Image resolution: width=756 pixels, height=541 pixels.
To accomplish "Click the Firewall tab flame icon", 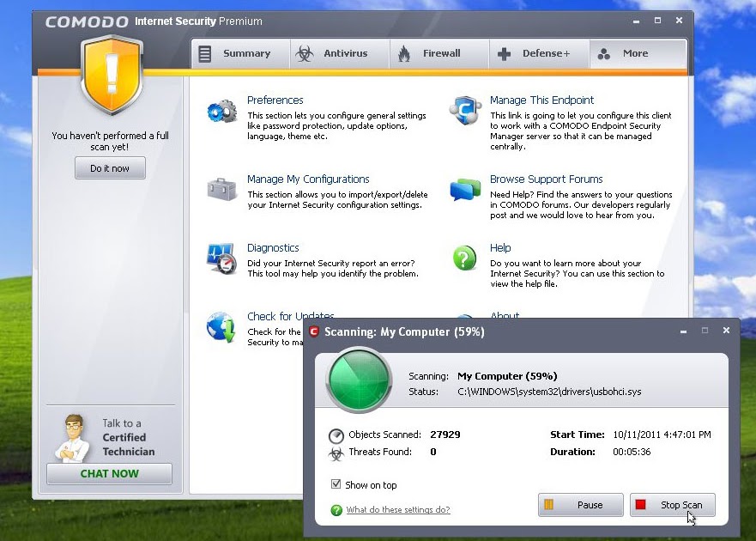I will pos(404,53).
